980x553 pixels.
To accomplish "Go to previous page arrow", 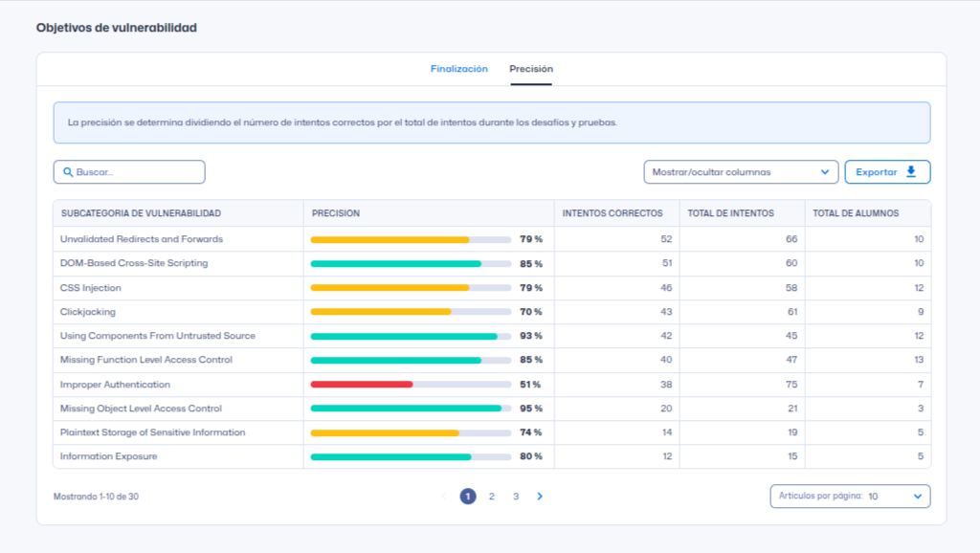I will click(x=444, y=497).
